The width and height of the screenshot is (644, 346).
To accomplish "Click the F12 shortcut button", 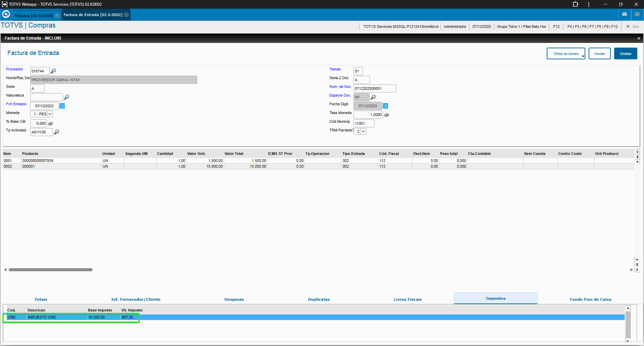I will [556, 26].
